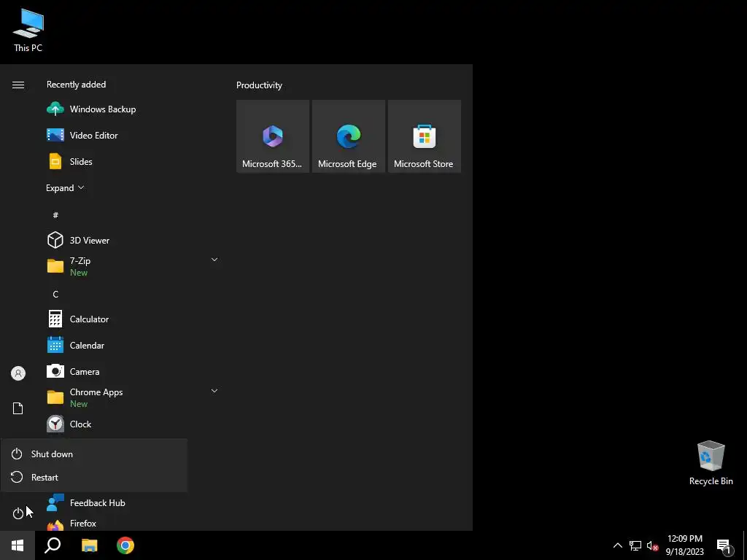Select the This PC desktop icon
The image size is (747, 560).
[28, 31]
